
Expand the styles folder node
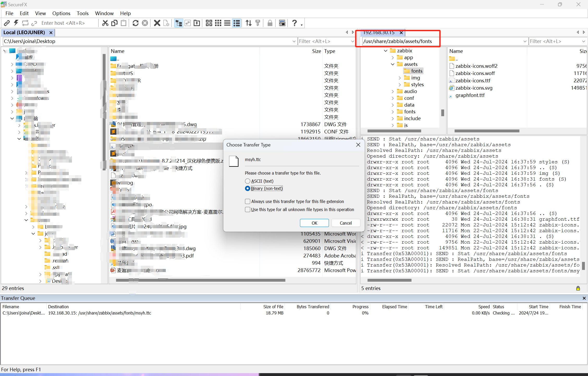400,85
